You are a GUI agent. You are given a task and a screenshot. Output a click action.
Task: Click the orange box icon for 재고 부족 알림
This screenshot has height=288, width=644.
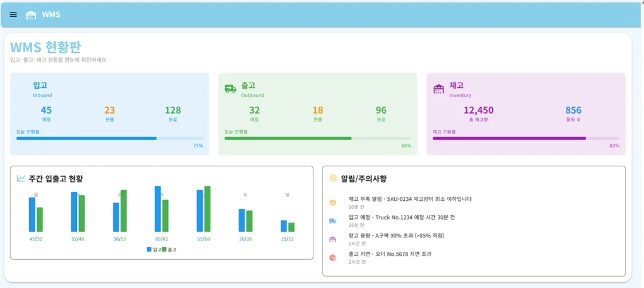pyautogui.click(x=333, y=203)
